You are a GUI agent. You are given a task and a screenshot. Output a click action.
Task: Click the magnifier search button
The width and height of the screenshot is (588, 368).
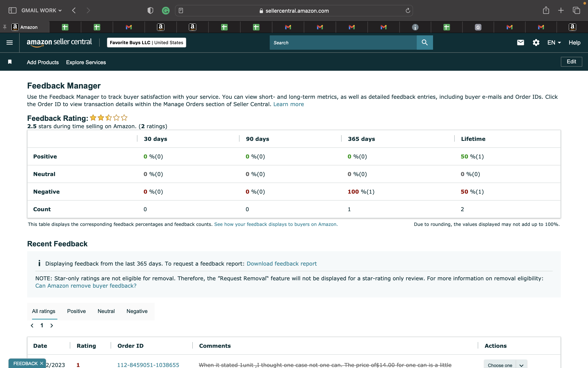425,43
